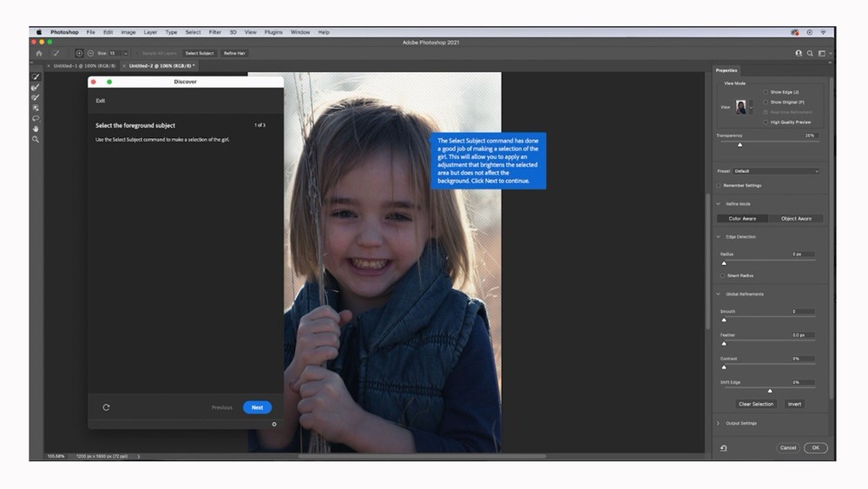Click the Add to selection plus icon
Screen dimensions: 868x489
pyautogui.click(x=79, y=53)
